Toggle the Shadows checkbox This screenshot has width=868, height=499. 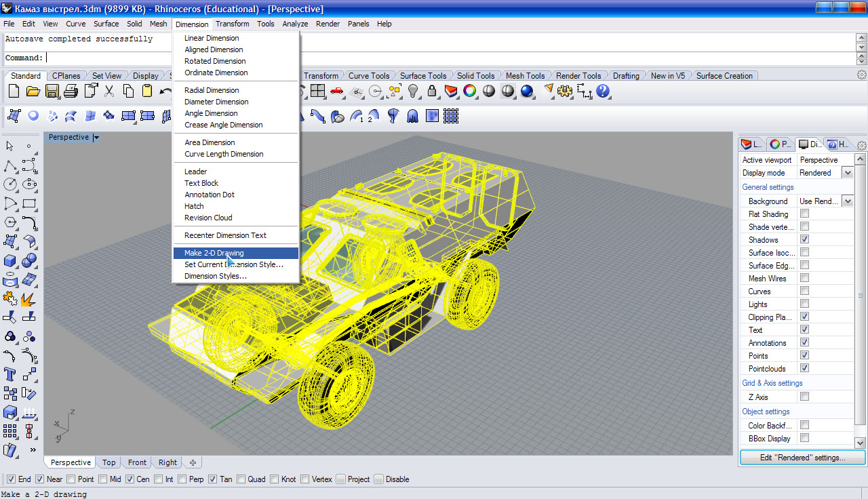click(x=804, y=239)
